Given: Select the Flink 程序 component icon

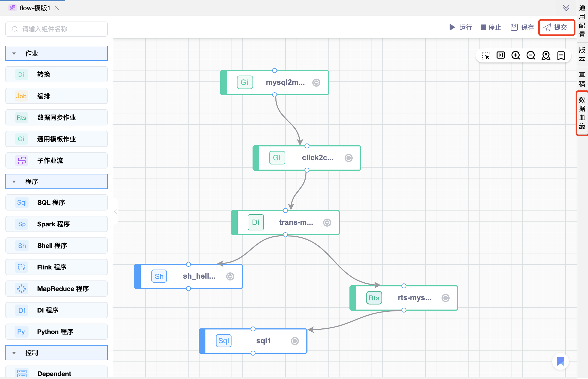Looking at the screenshot, I should coord(22,267).
